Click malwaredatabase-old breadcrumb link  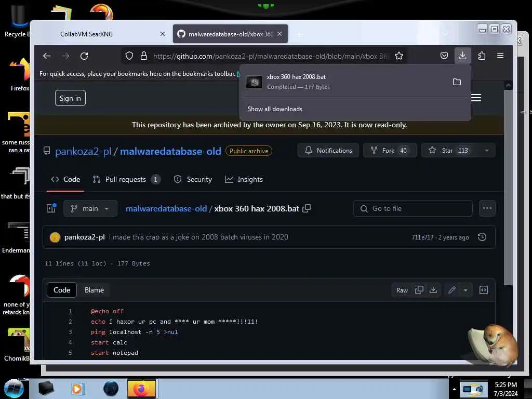pyautogui.click(x=166, y=209)
